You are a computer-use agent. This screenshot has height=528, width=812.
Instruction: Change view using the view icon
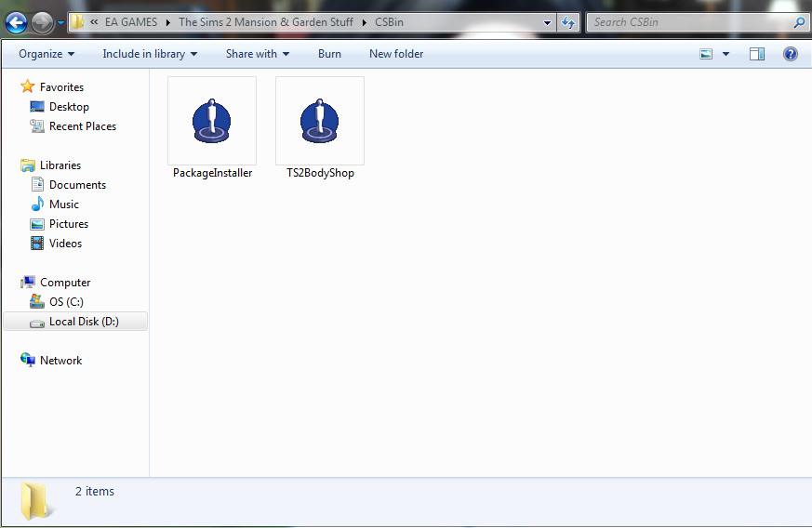(x=706, y=54)
